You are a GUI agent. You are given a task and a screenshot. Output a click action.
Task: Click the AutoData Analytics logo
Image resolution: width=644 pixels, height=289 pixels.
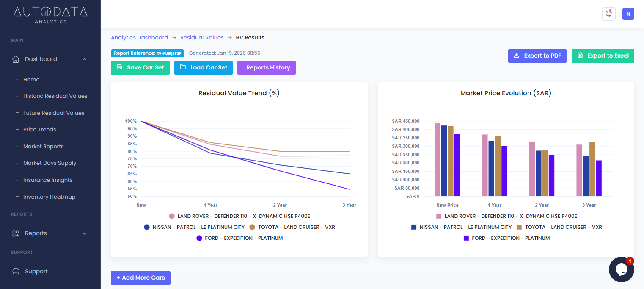tap(50, 14)
